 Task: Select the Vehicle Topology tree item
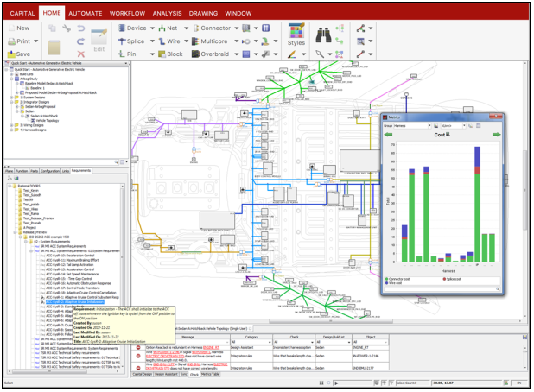click(48, 121)
